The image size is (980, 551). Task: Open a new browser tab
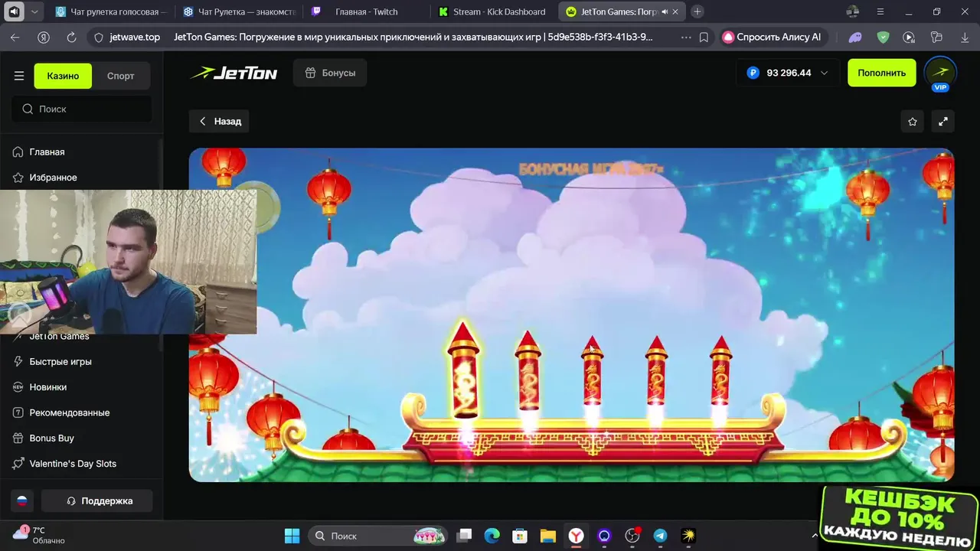pos(697,11)
